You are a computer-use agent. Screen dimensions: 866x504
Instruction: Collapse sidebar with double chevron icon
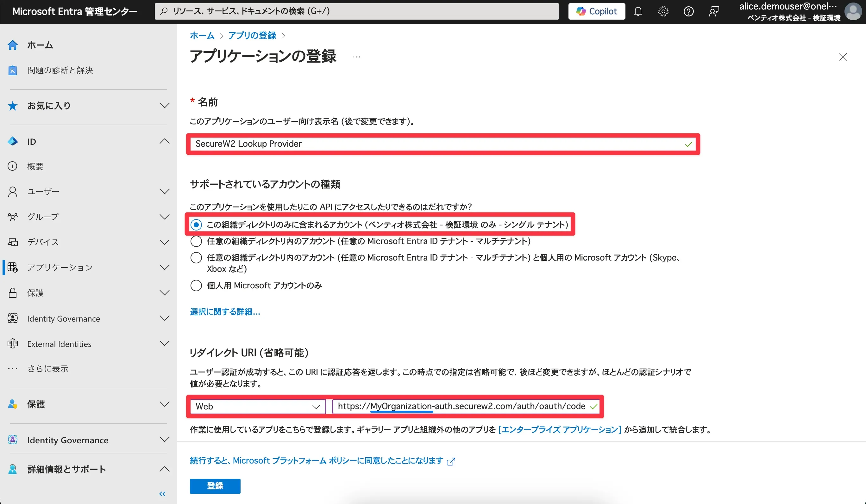[x=162, y=494]
